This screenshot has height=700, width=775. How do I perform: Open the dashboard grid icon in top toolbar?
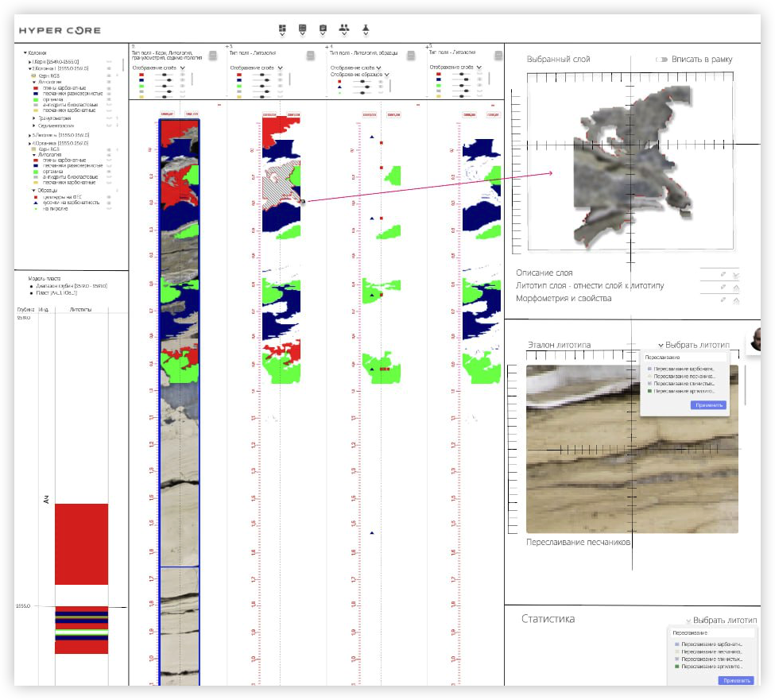click(282, 29)
